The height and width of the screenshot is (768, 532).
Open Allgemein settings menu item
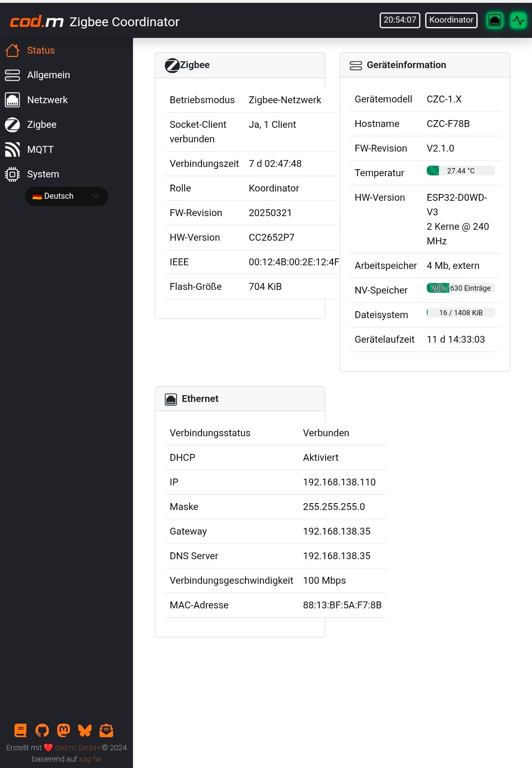(48, 75)
